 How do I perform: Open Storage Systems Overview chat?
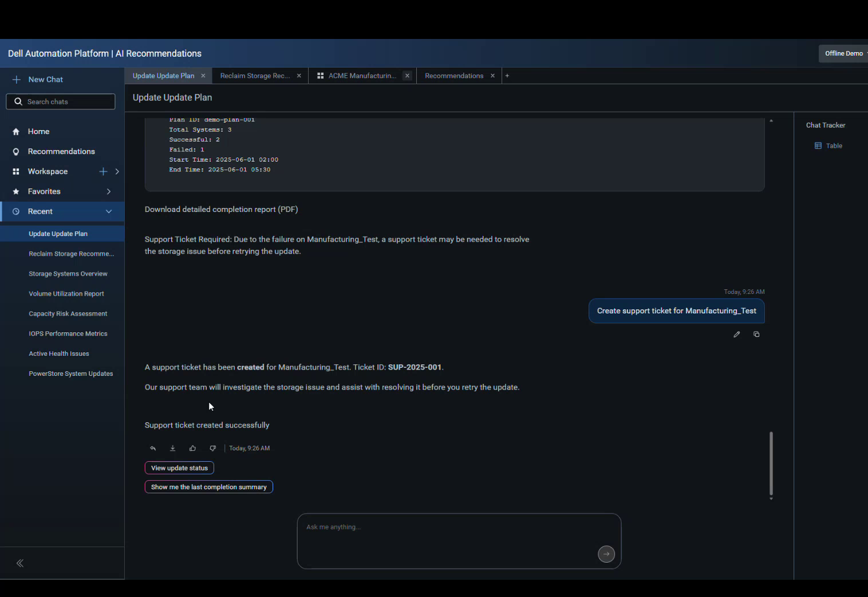tap(68, 274)
